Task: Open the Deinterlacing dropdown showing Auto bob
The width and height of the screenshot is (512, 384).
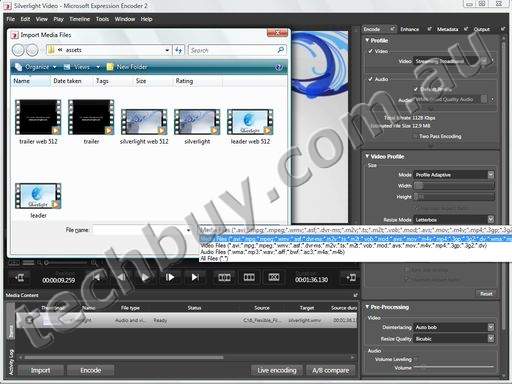Action: tap(491, 327)
